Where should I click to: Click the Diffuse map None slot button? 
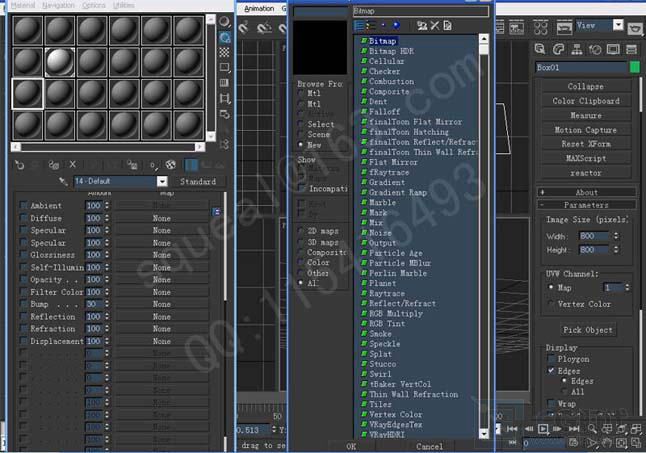162,218
